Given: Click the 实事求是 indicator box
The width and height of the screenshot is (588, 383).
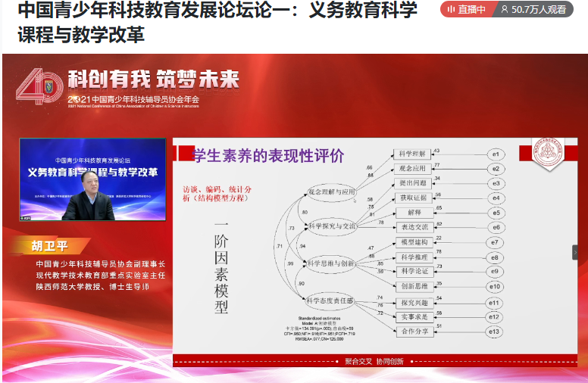Looking at the screenshot, I should pyautogui.click(x=414, y=317).
